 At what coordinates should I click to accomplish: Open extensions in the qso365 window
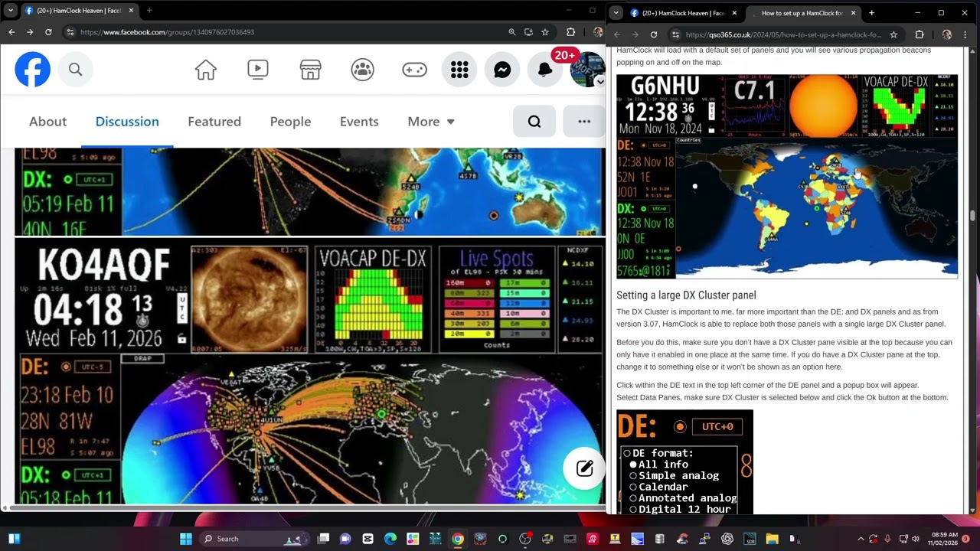[x=920, y=34]
